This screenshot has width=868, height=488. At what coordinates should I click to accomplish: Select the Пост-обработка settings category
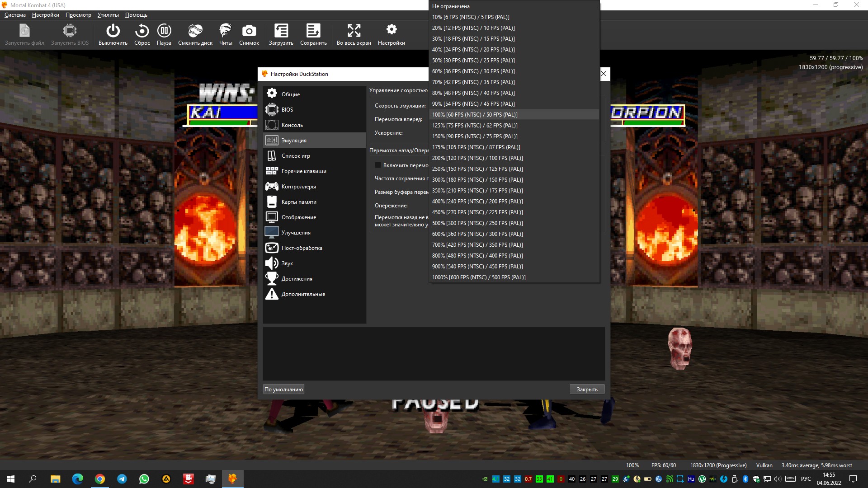(x=315, y=248)
